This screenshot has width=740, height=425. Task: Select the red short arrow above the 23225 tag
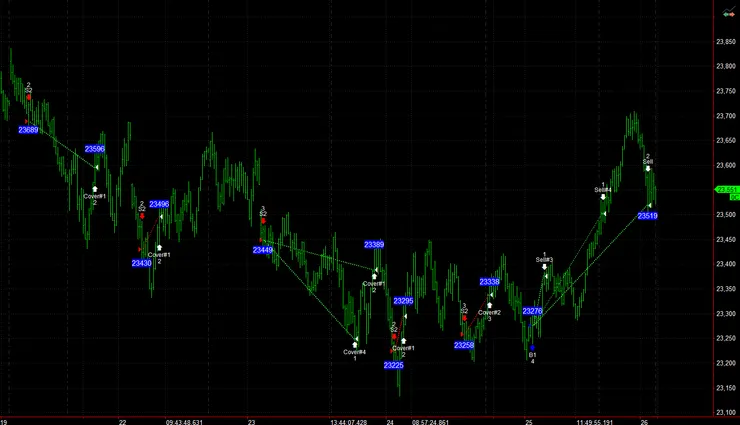(x=394, y=337)
